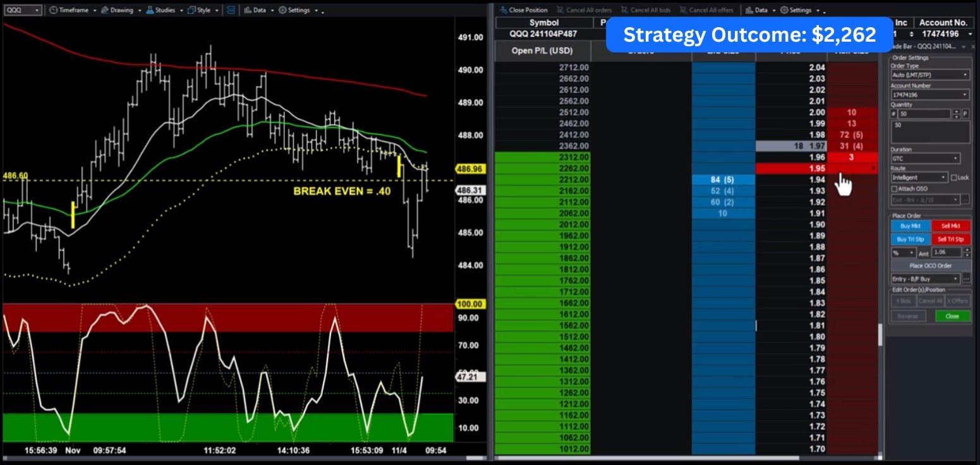
Task: Check the Attach OSO checkbox
Action: (x=894, y=189)
